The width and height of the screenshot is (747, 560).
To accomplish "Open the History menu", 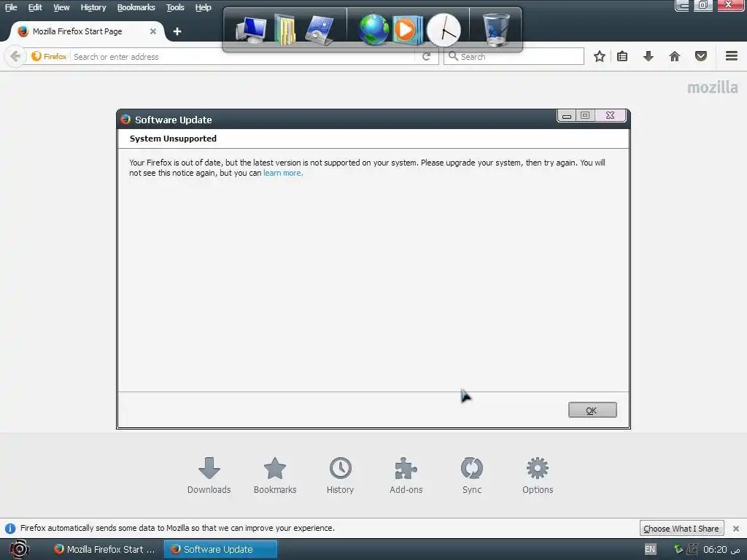I will [93, 7].
